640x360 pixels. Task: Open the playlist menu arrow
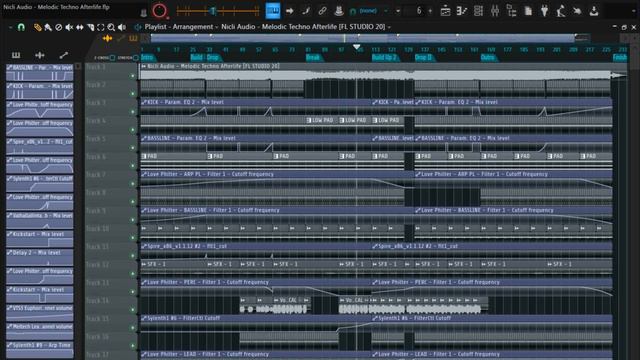10,27
